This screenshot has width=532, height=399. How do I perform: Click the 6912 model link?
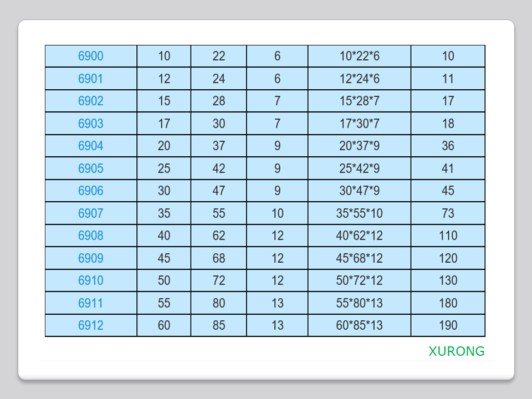[x=90, y=325]
